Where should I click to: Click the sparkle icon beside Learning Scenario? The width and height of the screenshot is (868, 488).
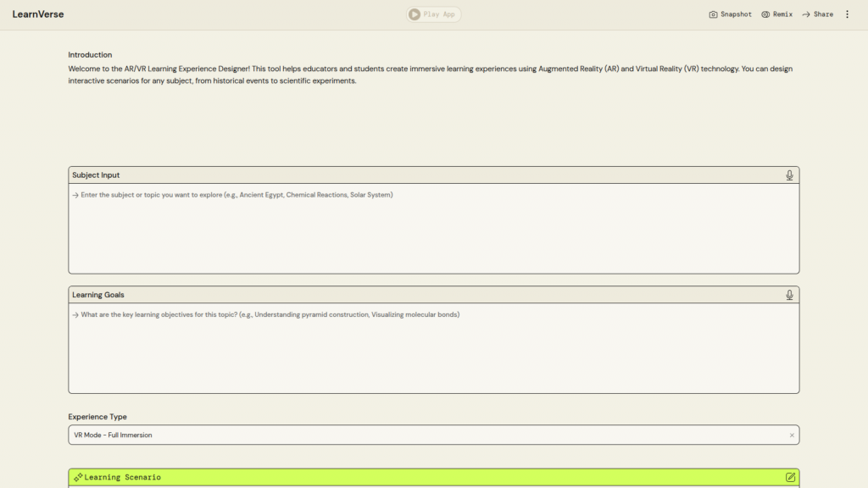click(78, 477)
